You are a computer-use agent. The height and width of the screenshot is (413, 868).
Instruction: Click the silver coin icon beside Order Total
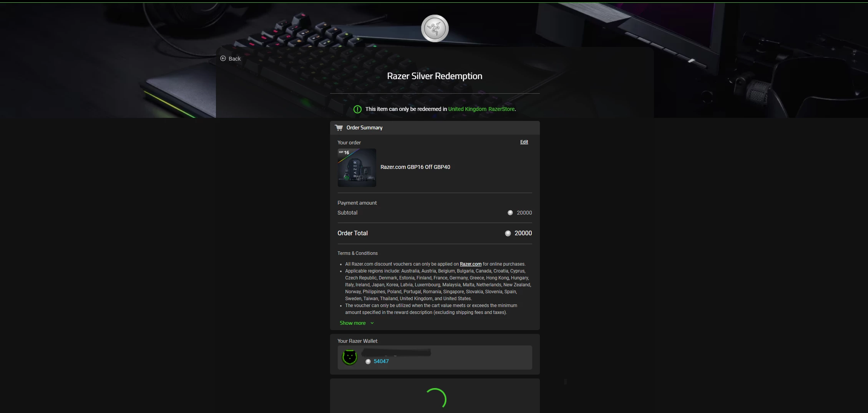(508, 233)
